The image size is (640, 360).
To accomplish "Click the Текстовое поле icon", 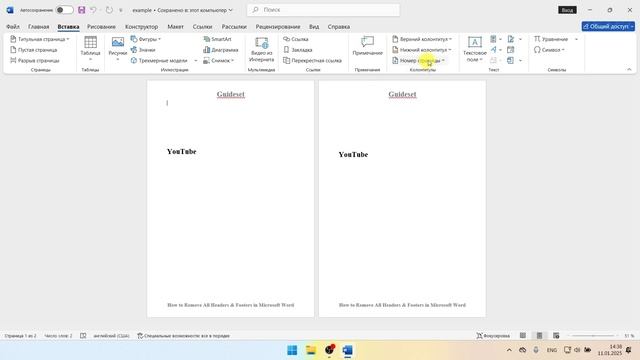I will coord(475,42).
